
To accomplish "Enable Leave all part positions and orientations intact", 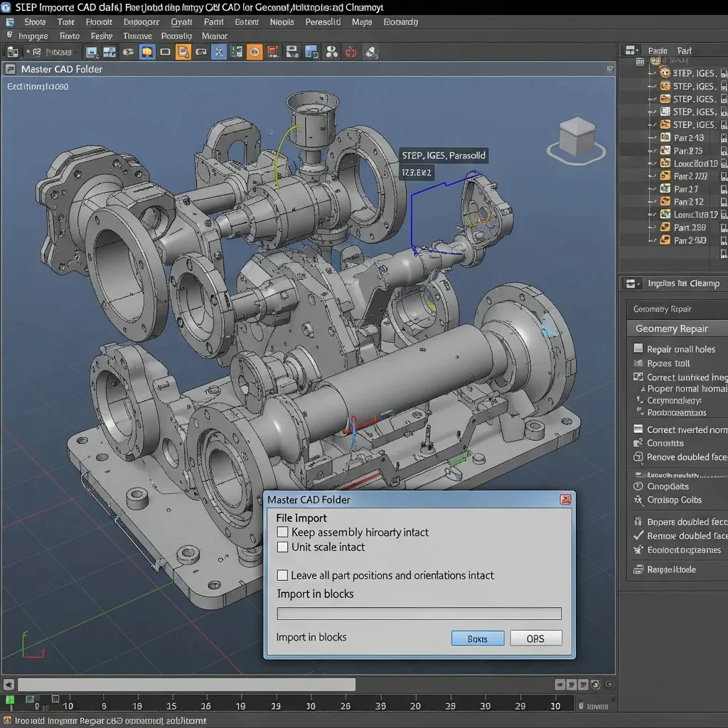I will tap(282, 576).
